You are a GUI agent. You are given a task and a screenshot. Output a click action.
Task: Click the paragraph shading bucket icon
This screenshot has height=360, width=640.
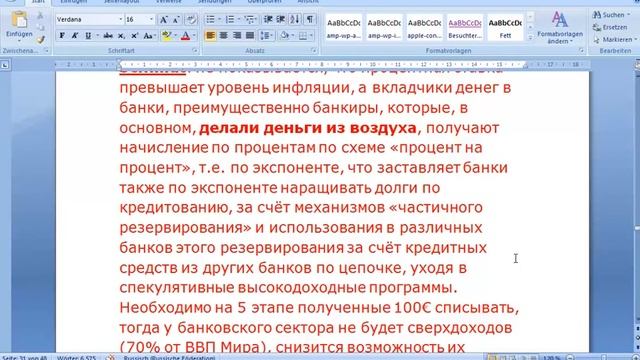tap(284, 36)
